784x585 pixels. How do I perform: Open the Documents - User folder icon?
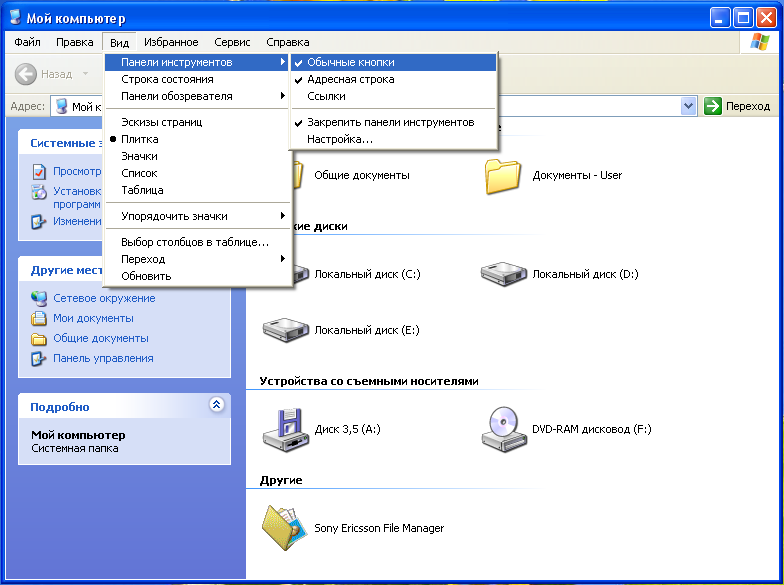502,176
